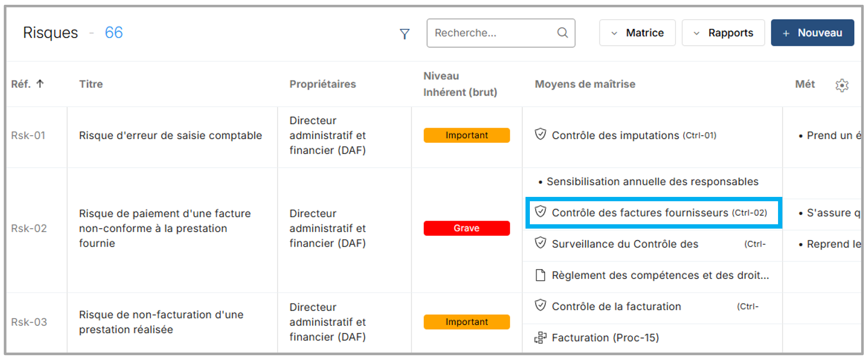868x359 pixels.
Task: Toggle sort order with Réf. arrow
Action: (40, 84)
